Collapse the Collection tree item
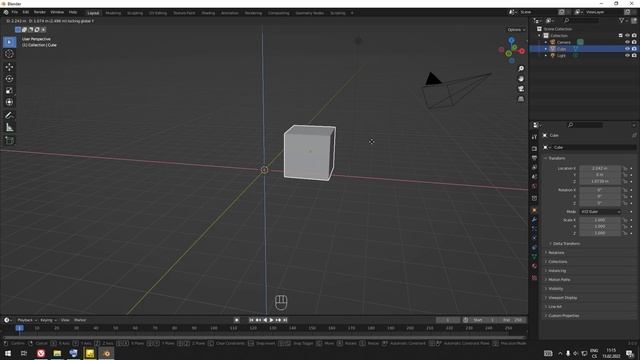 (x=540, y=36)
